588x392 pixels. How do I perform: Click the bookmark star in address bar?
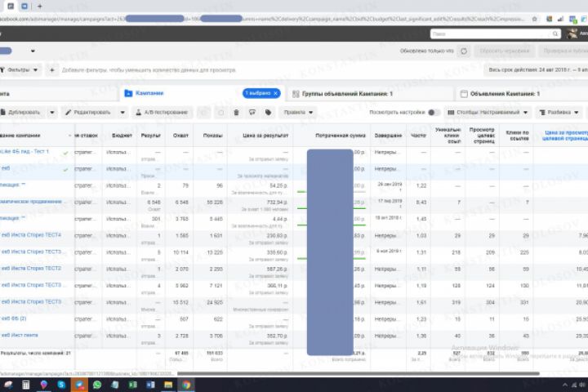[534, 19]
